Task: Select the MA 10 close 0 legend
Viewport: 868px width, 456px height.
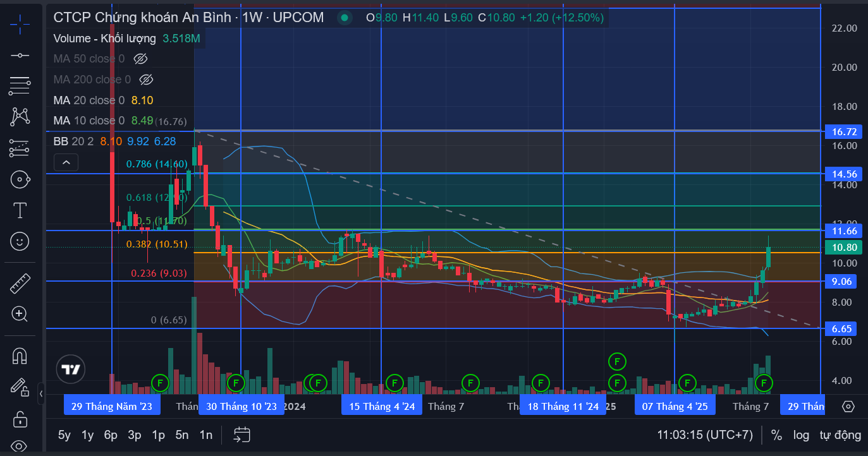Action: [89, 121]
